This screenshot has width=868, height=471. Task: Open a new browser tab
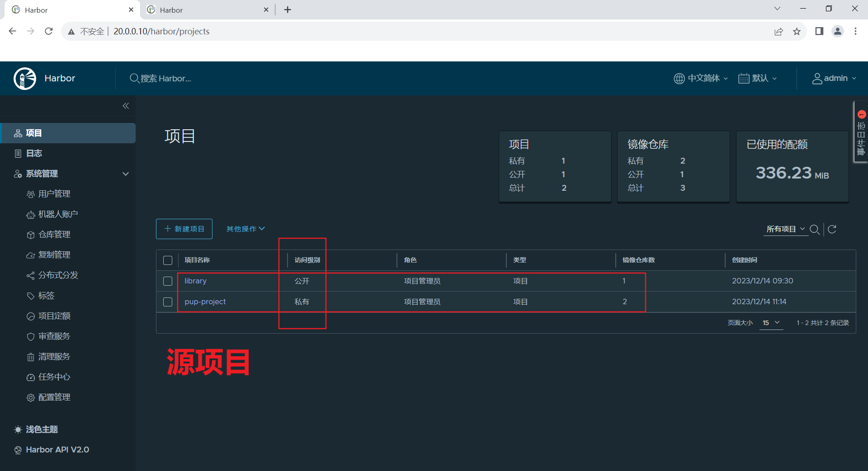pyautogui.click(x=288, y=9)
